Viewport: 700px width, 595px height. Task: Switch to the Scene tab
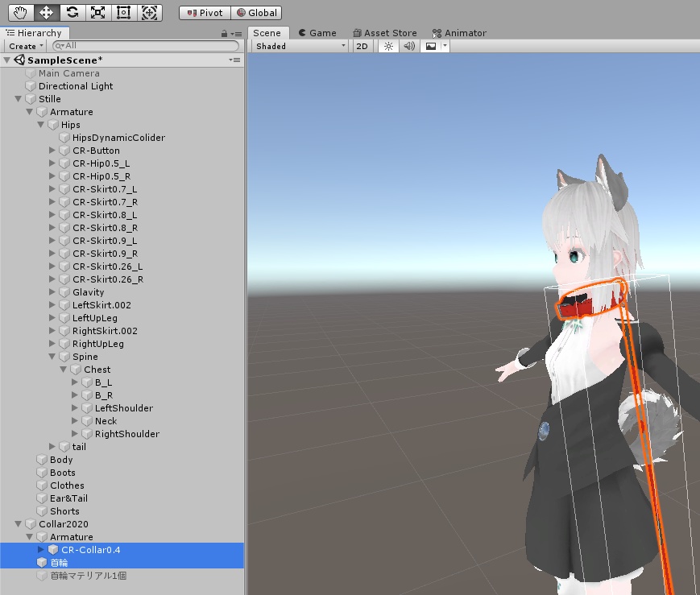pyautogui.click(x=267, y=33)
